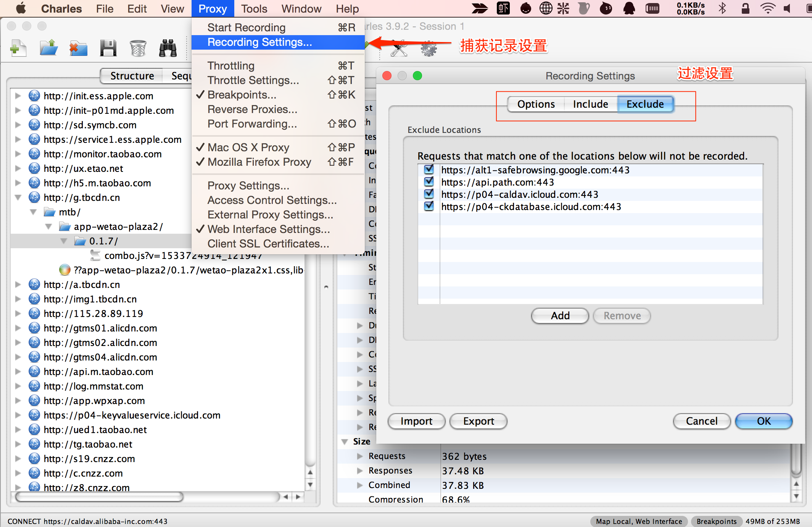Screen dimensions: 812x527
Task: Uncheck alt1-safebrowsing.google.com exclude entry
Action: 429,169
